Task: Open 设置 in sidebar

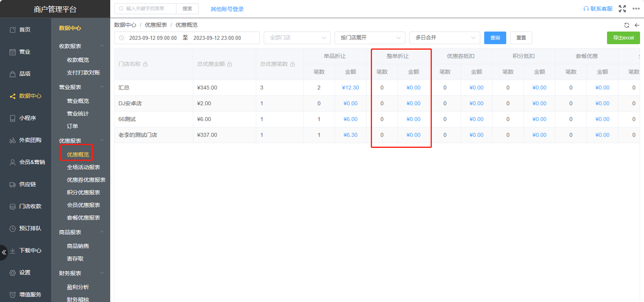Action: point(25,272)
